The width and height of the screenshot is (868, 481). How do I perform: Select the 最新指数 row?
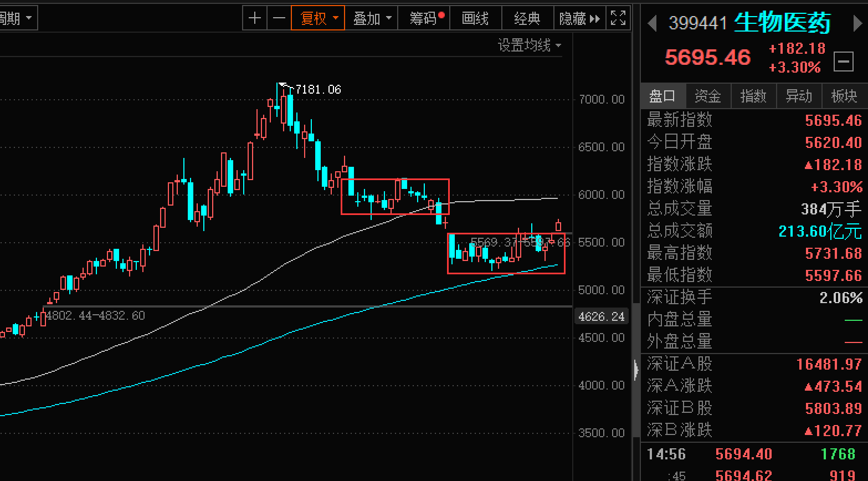(754, 120)
